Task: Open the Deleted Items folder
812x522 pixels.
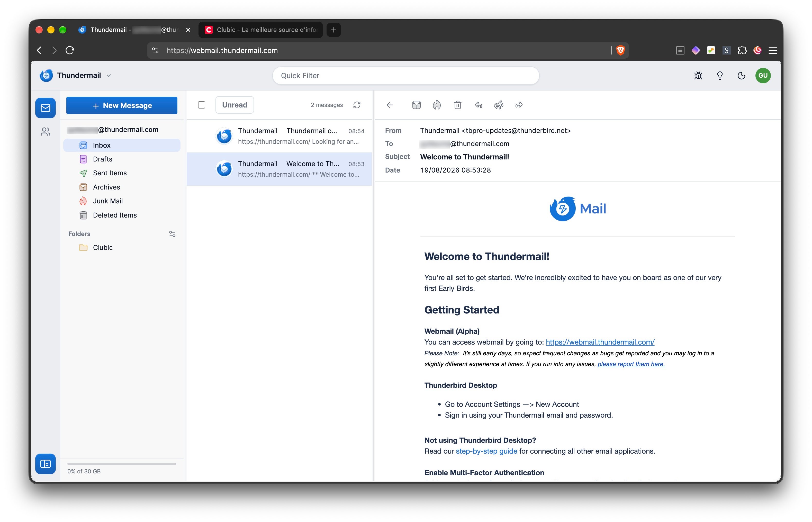Action: (x=122, y=215)
